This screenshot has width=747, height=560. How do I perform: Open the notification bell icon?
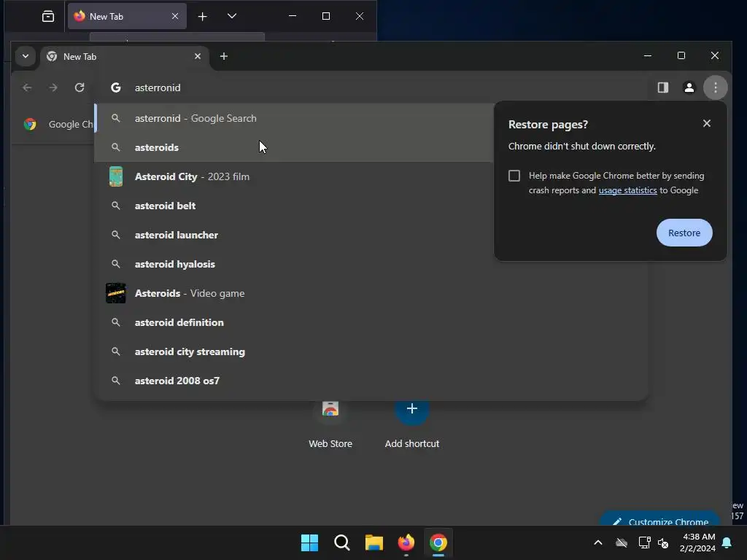click(x=727, y=542)
